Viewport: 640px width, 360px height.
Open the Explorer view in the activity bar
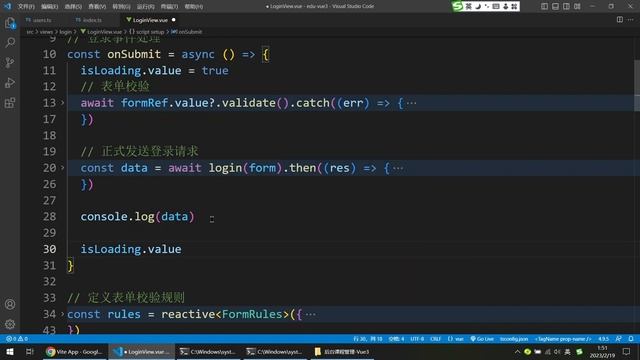pyautogui.click(x=10, y=23)
